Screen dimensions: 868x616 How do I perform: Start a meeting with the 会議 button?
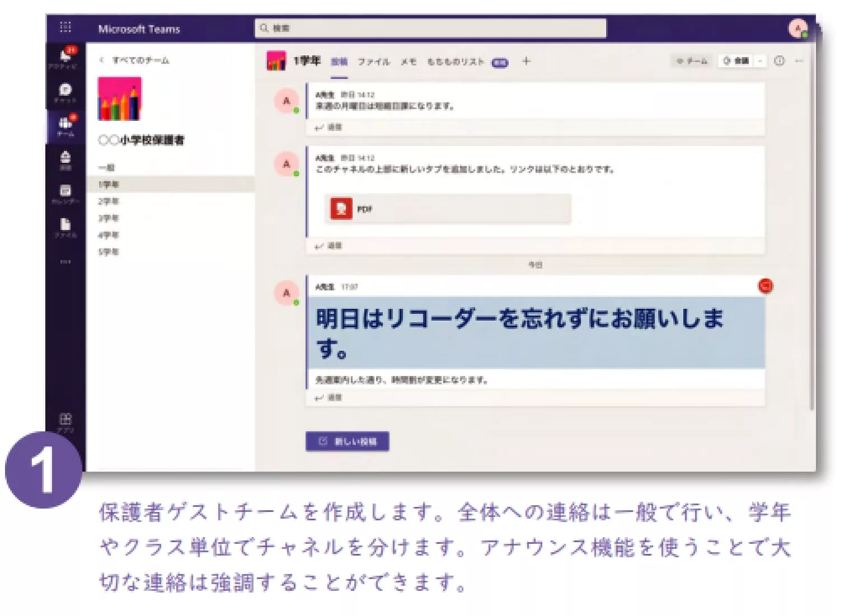736,61
